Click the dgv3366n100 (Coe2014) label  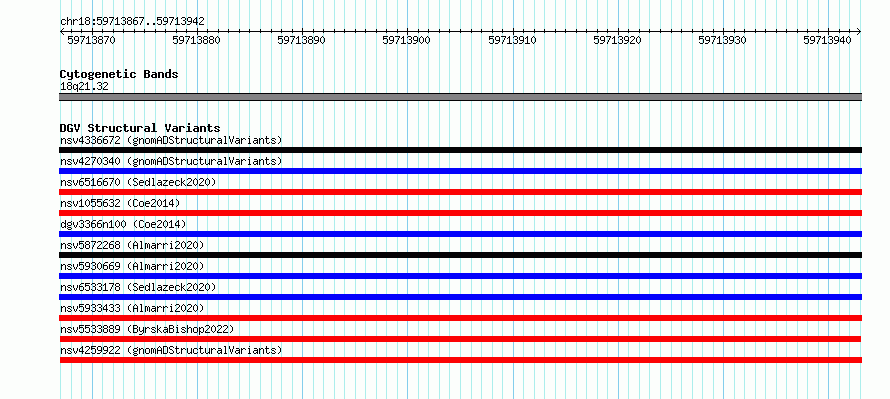pos(123,224)
